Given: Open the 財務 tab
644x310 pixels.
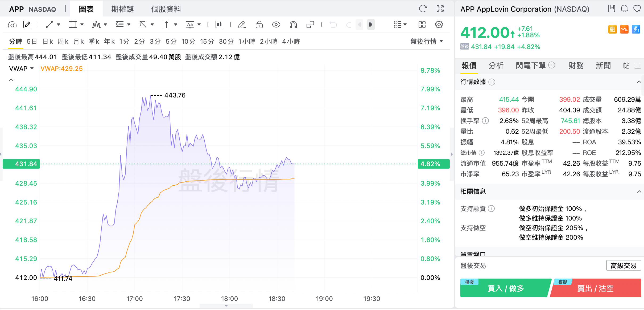Looking at the screenshot, I should coord(576,66).
